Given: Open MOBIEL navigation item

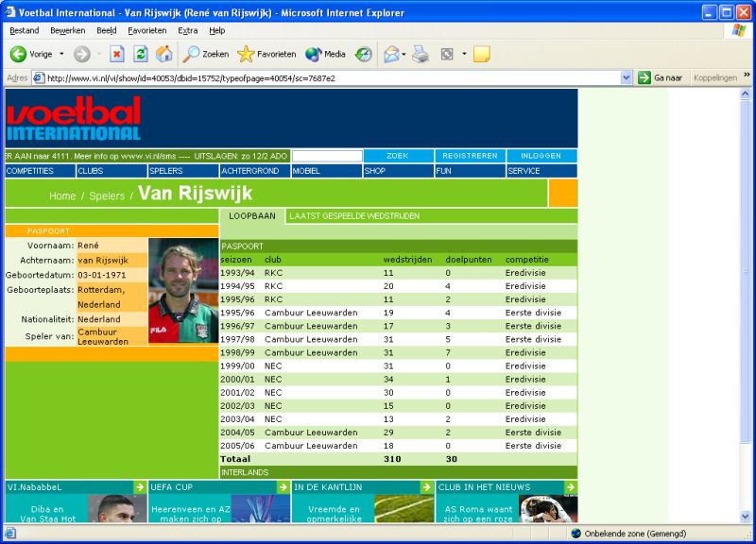Looking at the screenshot, I should pyautogui.click(x=326, y=171).
